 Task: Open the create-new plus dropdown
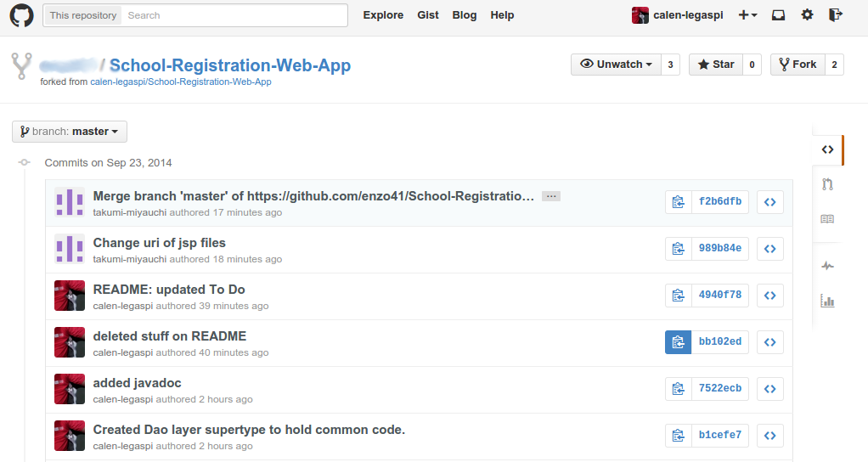[747, 15]
